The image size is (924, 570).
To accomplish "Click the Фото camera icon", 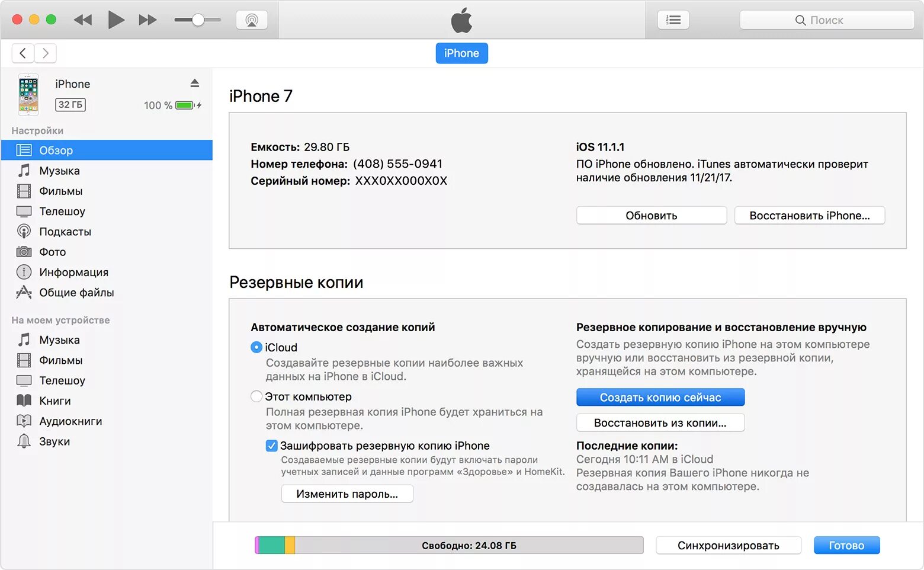I will click(x=24, y=252).
